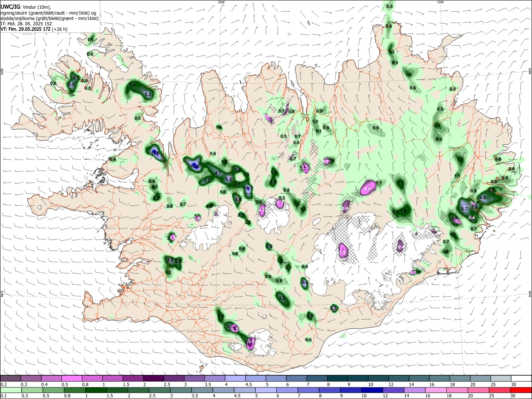The height and width of the screenshot is (399, 532).
Task: Click the 'UWC/IG: Vindur (10m)' title text
Action: click(x=25, y=7)
